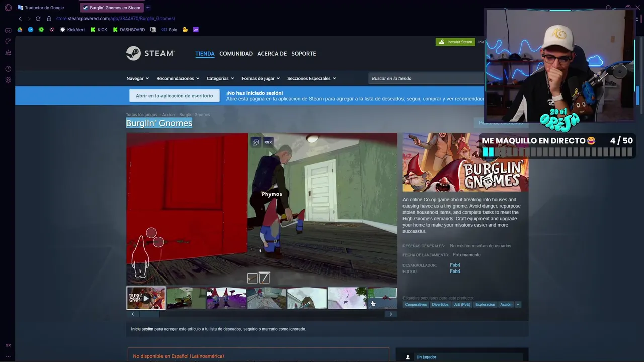Open the Google Drive bookmark icon

click(x=20, y=30)
